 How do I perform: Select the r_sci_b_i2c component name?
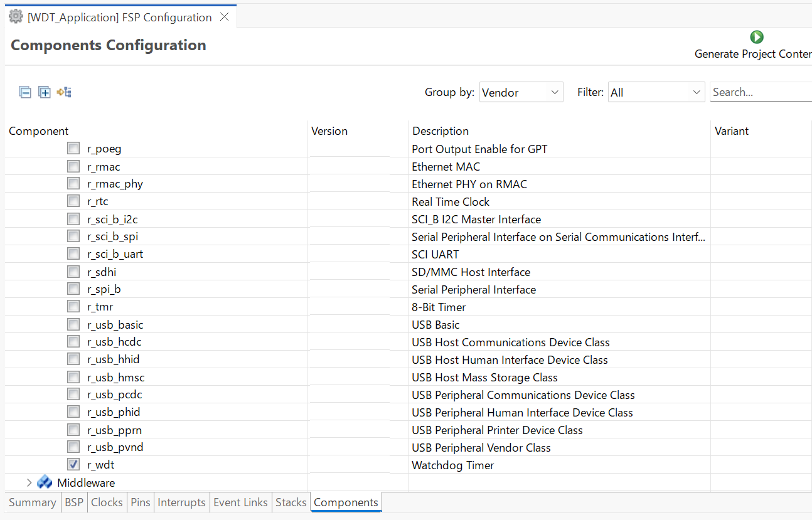[x=112, y=219]
